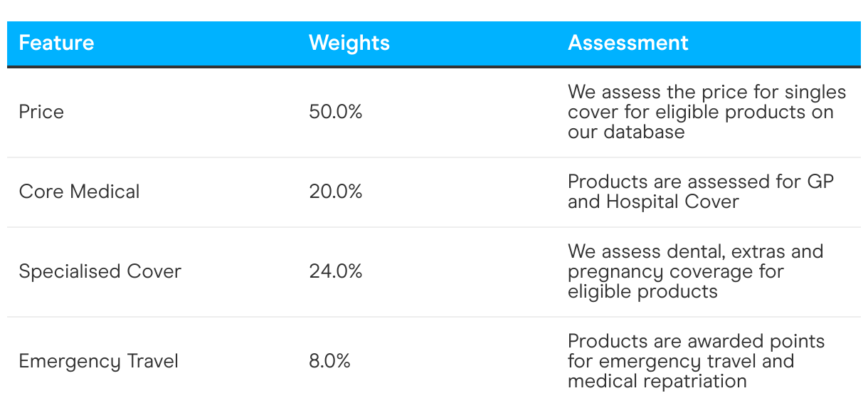
Task: Click the Core Medical assessment description
Action: 700,192
